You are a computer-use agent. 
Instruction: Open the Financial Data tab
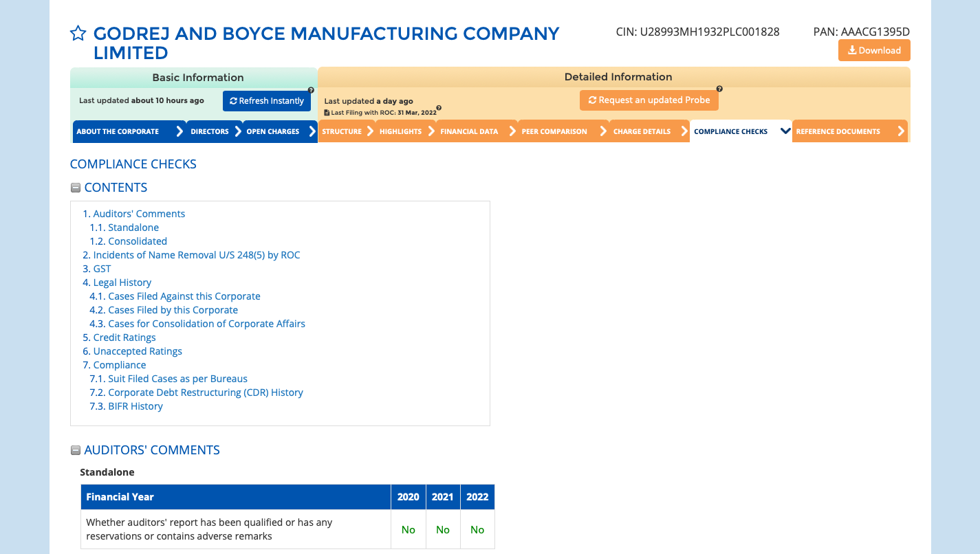(x=469, y=131)
